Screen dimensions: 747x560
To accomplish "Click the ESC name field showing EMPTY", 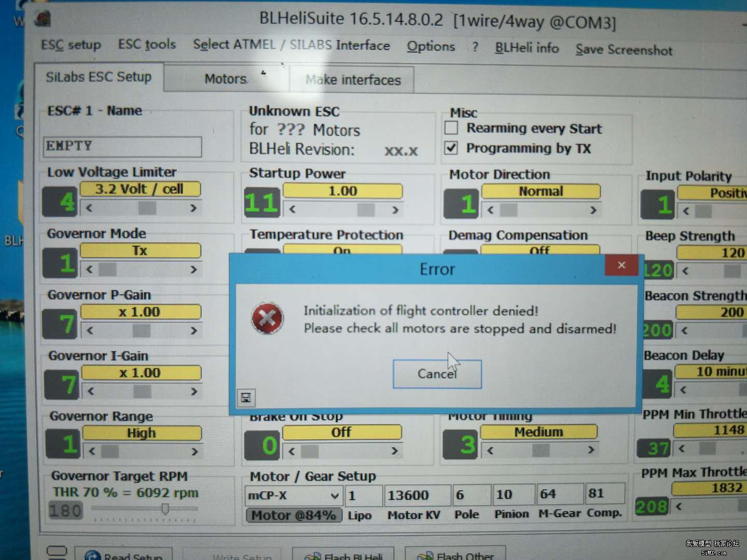I will pyautogui.click(x=122, y=147).
